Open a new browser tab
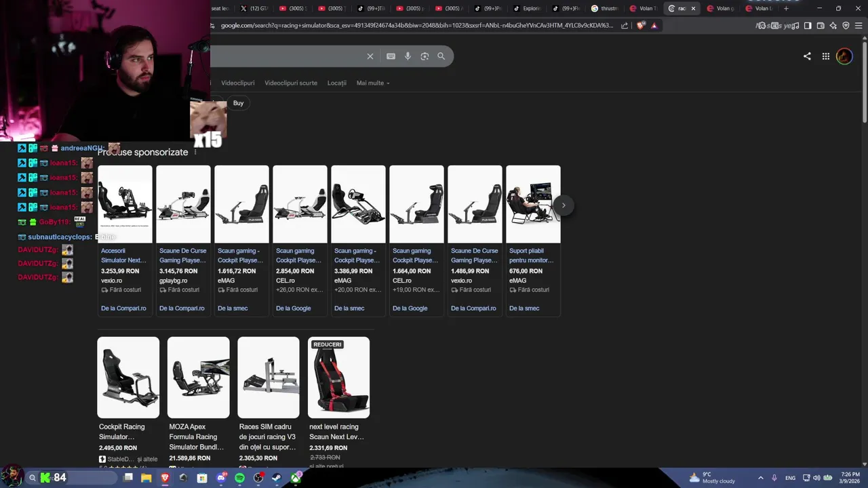This screenshot has width=868, height=488. [787, 8]
